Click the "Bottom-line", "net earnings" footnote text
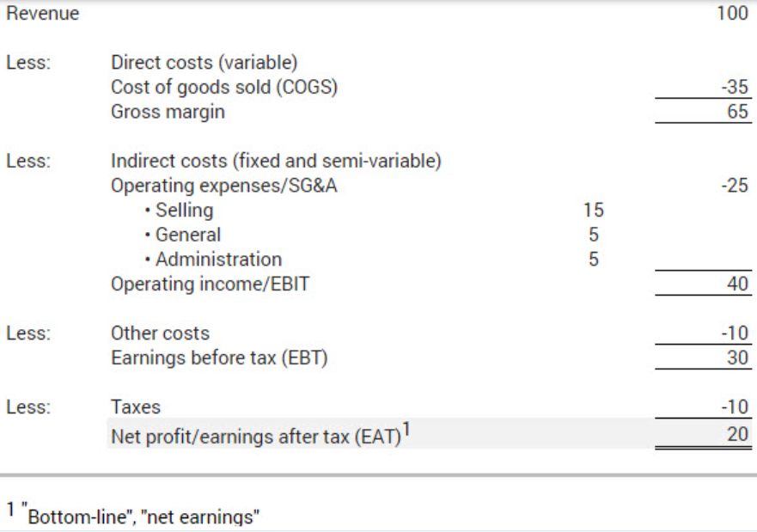Viewport: 757px width, 532px height. [x=143, y=517]
